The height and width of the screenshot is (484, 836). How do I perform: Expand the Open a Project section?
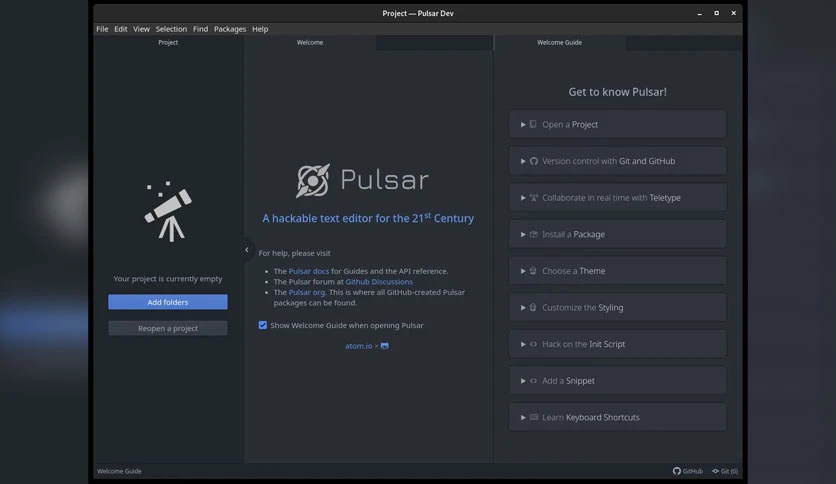617,124
